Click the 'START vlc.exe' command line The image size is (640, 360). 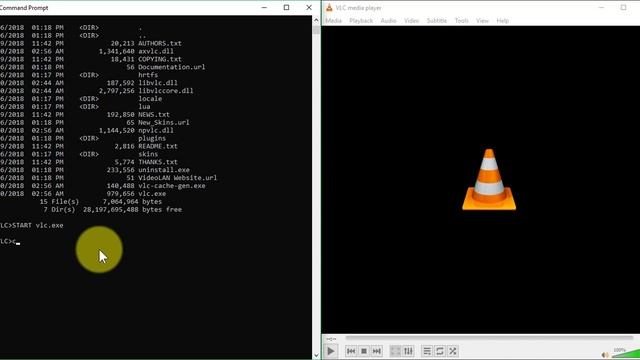(x=38, y=225)
